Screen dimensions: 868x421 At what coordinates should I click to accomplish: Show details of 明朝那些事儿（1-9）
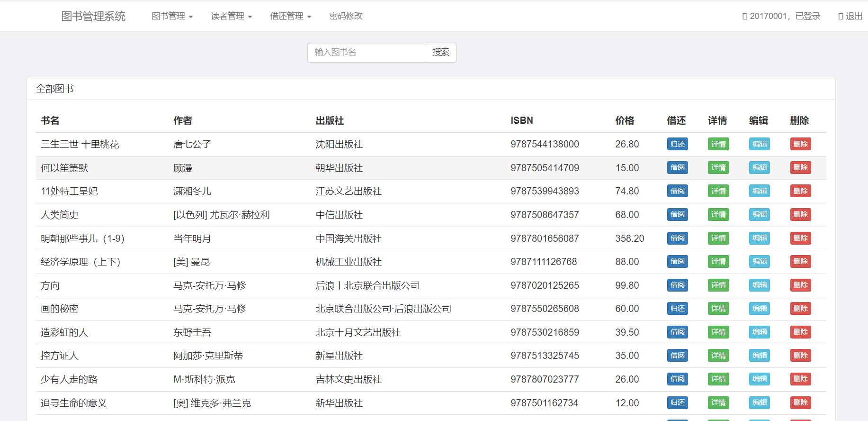718,238
